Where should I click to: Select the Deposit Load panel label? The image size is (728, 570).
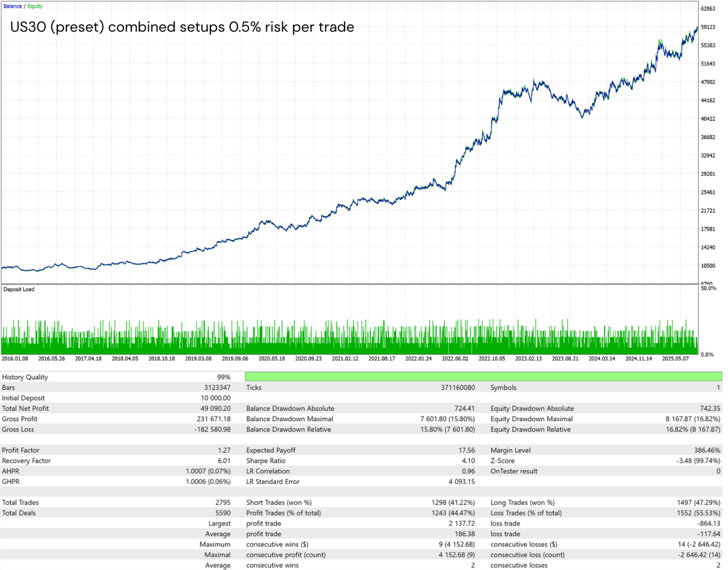pyautogui.click(x=19, y=289)
